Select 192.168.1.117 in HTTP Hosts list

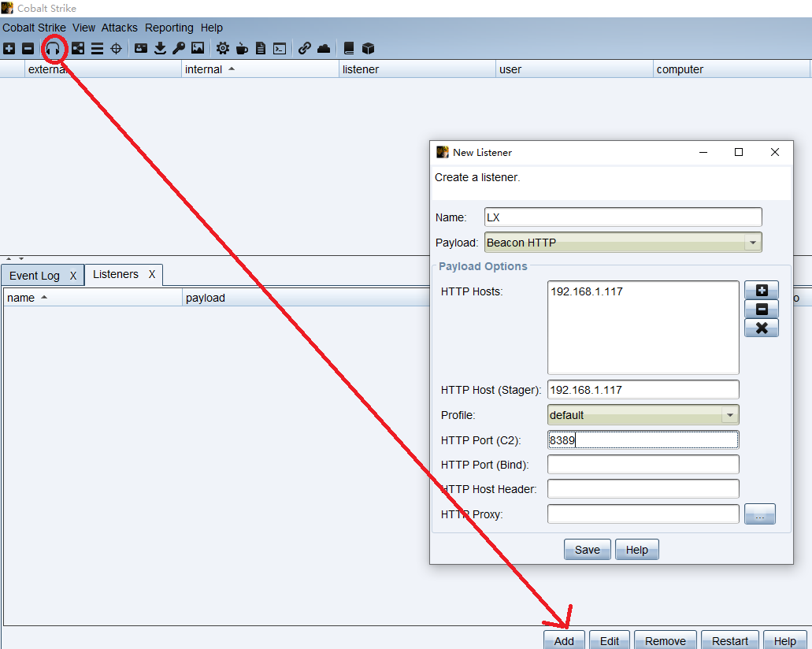click(x=587, y=291)
